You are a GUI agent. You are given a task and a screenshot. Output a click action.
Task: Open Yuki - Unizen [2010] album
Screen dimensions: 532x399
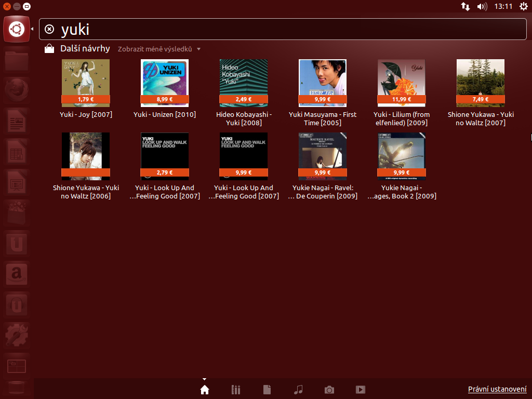[x=165, y=89]
